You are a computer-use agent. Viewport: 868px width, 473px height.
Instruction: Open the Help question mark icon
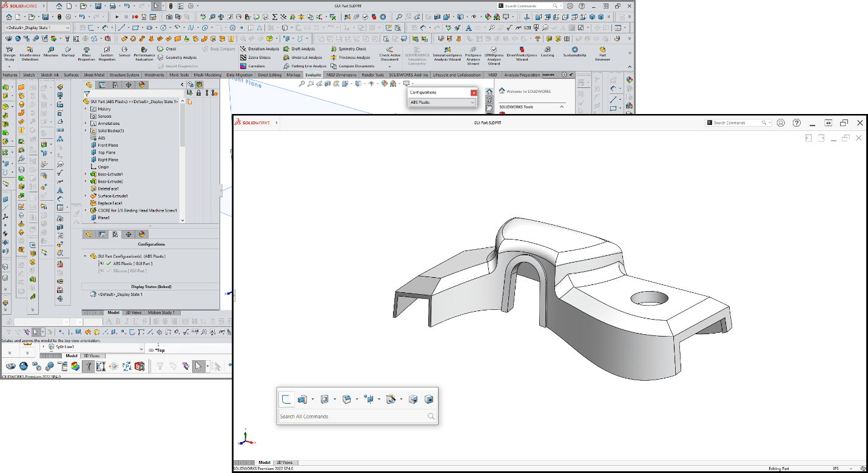tap(798, 122)
